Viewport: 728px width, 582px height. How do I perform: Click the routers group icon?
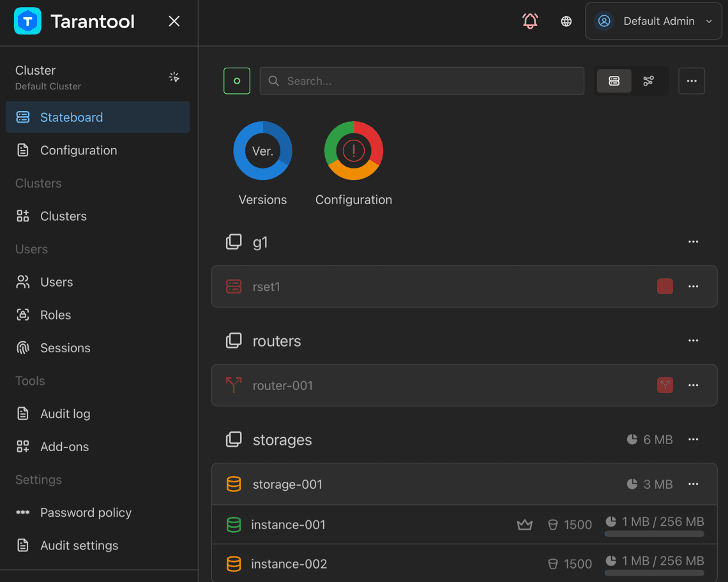coord(234,341)
